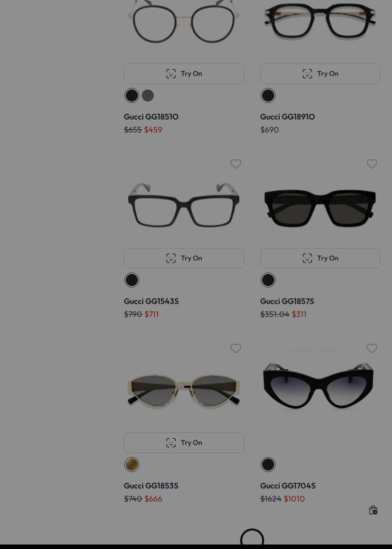Image resolution: width=392 pixels, height=549 pixels.
Task: Save Gucci GG1704S with heart icon
Action: [x=372, y=348]
